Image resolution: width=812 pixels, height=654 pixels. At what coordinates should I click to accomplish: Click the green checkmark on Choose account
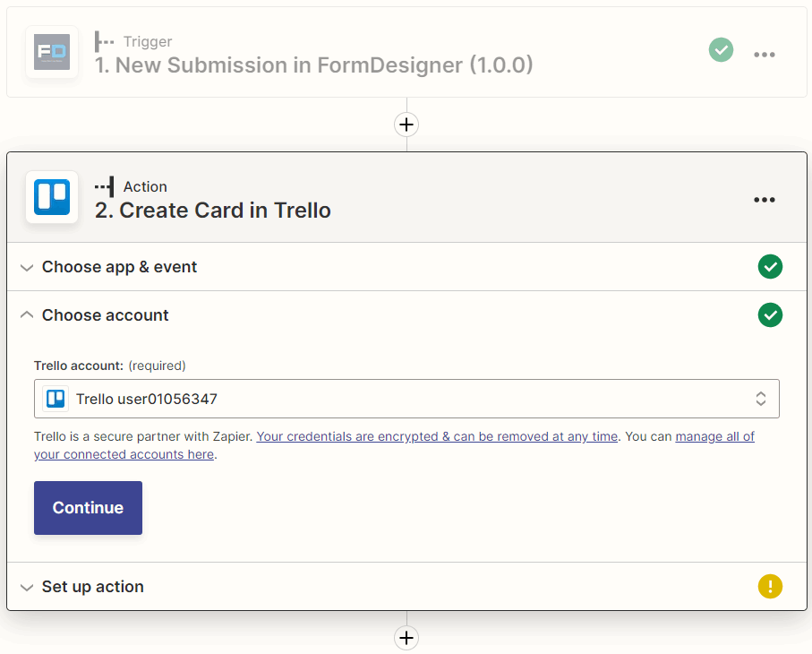click(x=770, y=314)
